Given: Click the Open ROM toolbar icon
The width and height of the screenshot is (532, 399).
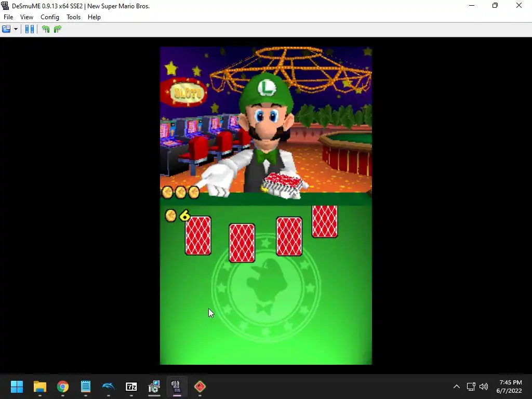Looking at the screenshot, I should point(6,29).
